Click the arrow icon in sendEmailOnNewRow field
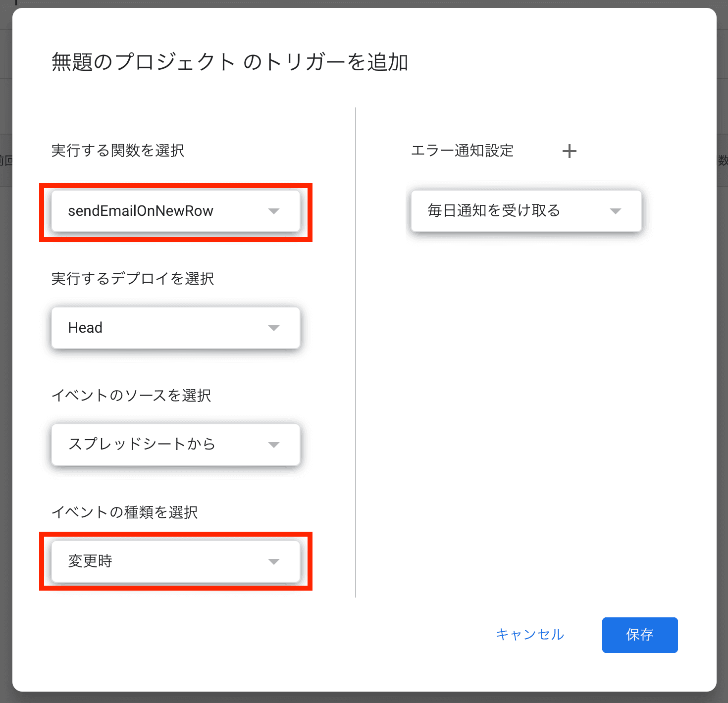Screen dimensions: 728x703 click(273, 211)
